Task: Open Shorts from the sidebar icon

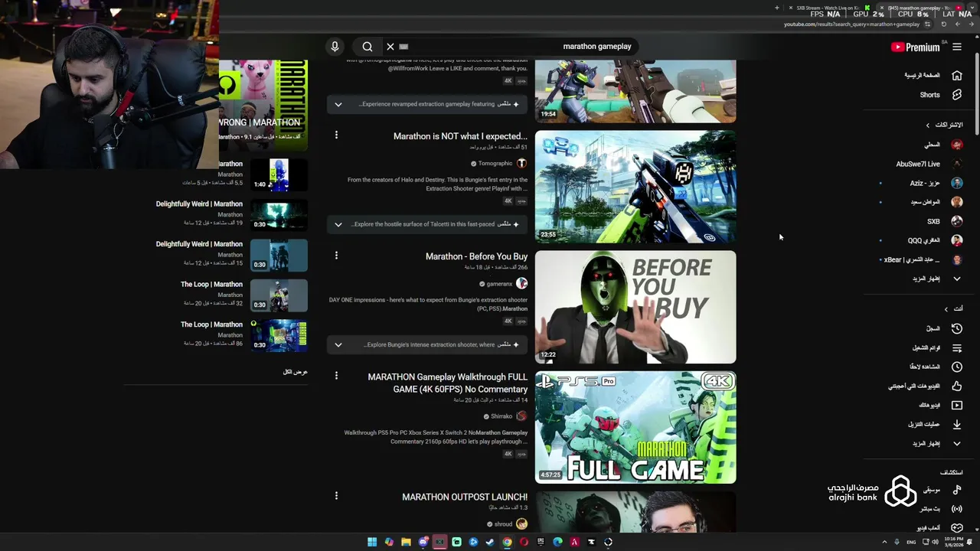Action: 957,95
